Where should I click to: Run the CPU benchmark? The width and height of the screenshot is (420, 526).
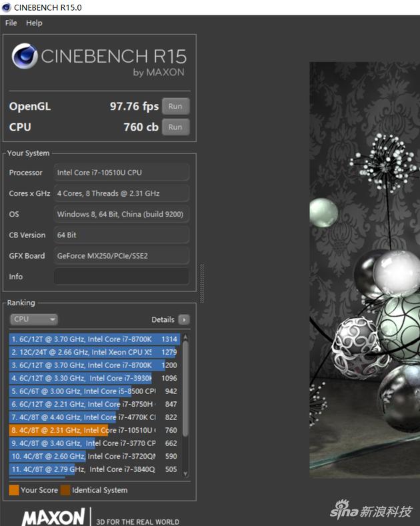(x=175, y=127)
